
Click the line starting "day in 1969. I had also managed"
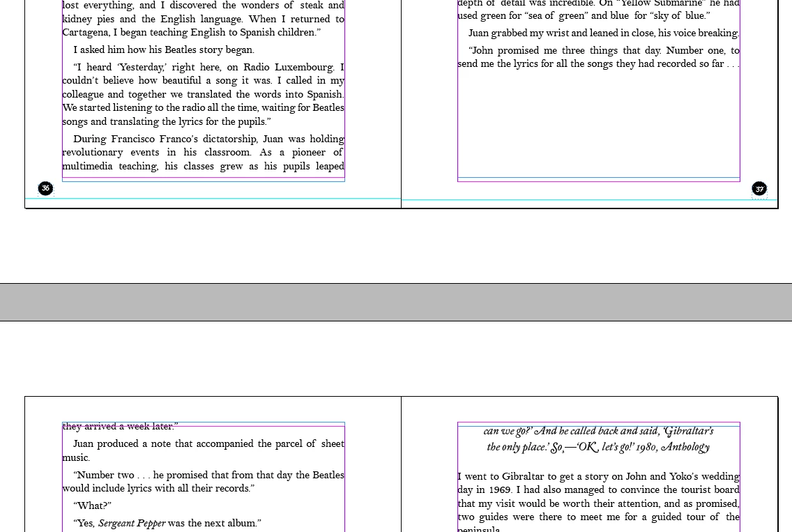599,489
